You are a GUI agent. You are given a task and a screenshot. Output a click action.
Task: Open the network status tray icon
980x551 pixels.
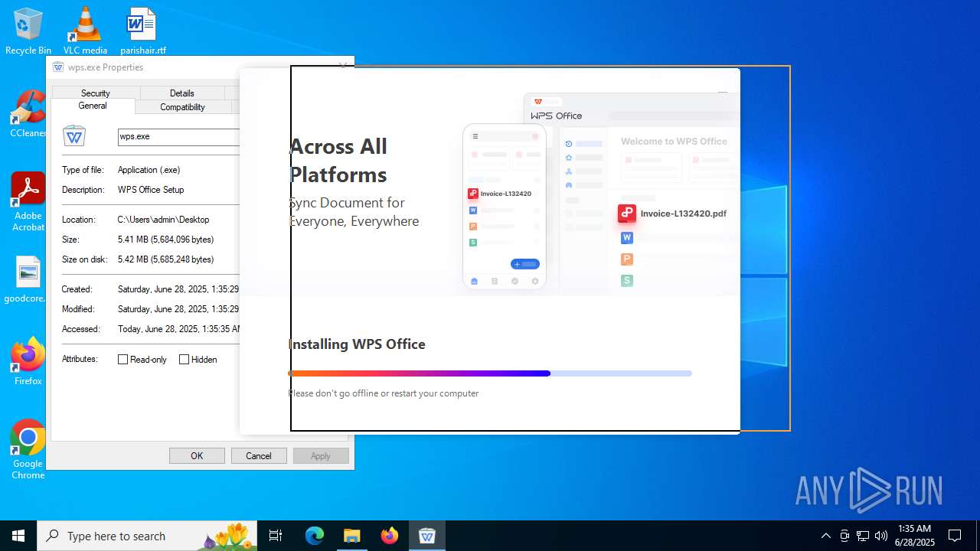(x=863, y=536)
